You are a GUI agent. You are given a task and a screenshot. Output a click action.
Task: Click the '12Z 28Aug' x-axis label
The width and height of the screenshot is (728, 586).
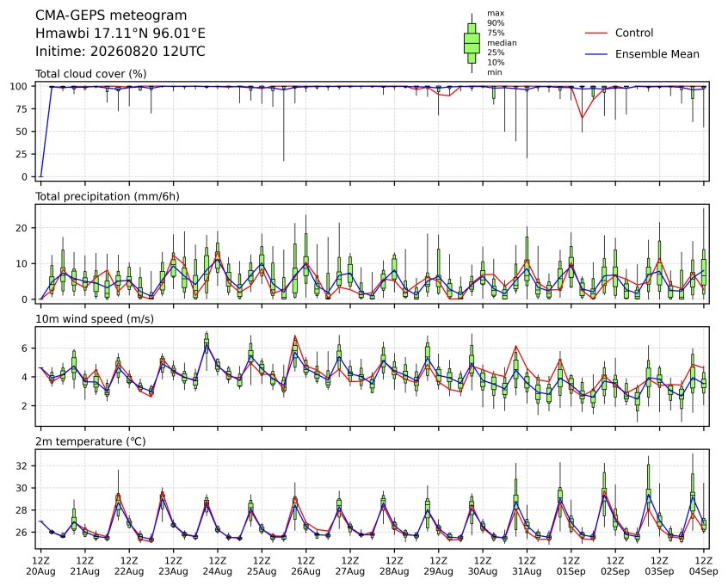click(x=394, y=566)
